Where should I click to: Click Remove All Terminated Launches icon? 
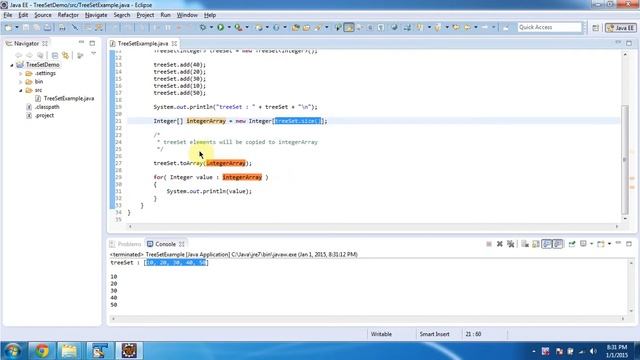[x=510, y=244]
